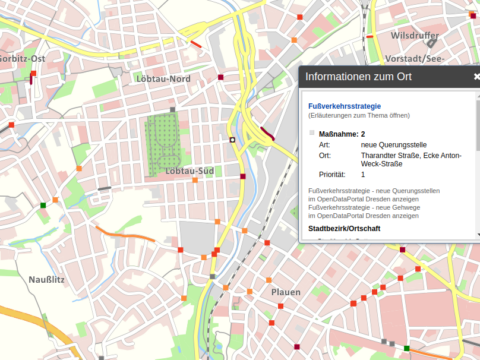Click the Wilsdruffer map label
480x360 pixels.
click(415, 35)
